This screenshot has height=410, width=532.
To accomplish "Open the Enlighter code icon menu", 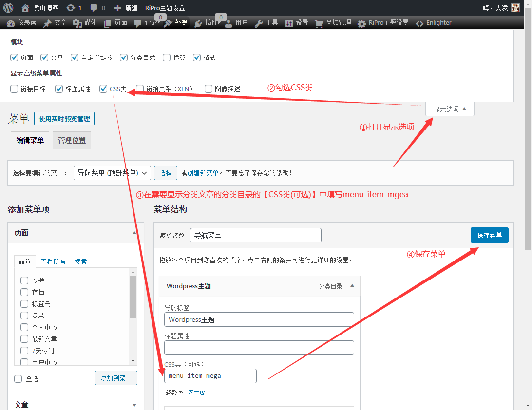I will tap(419, 23).
